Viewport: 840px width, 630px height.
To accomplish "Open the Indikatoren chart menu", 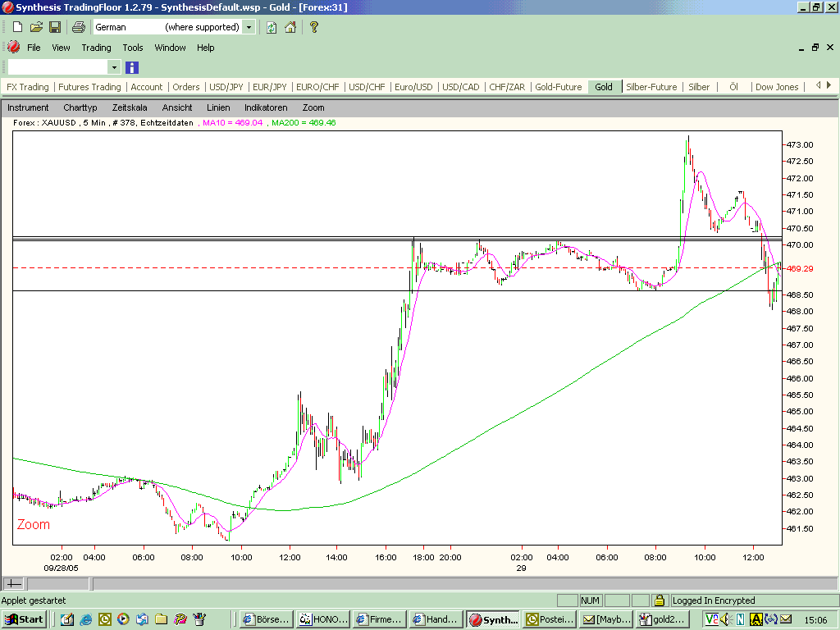I will (266, 107).
